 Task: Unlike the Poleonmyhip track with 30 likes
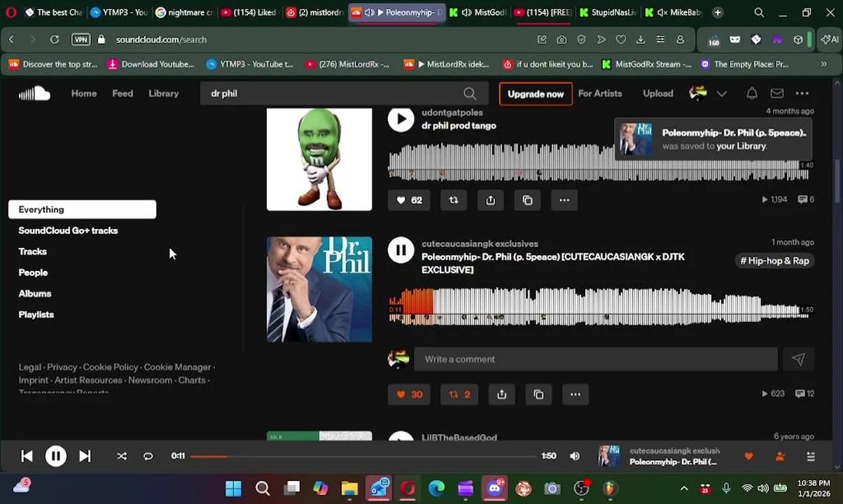coord(410,394)
